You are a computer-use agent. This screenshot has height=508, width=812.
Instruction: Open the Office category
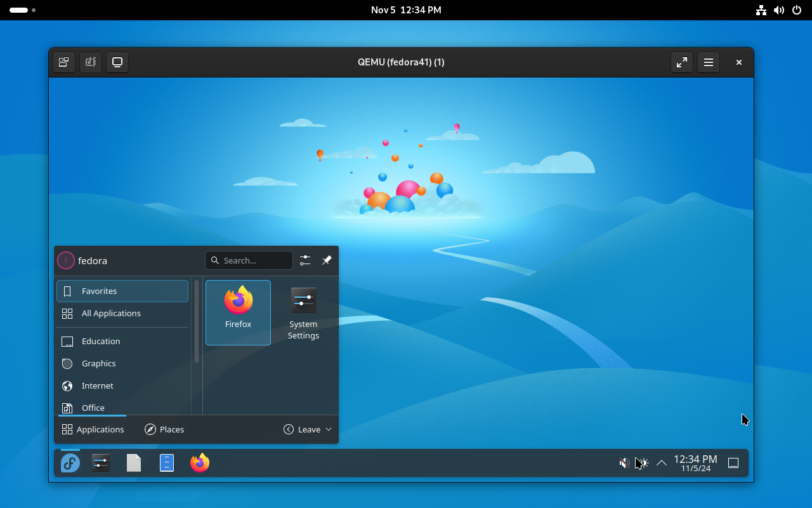pos(122,407)
